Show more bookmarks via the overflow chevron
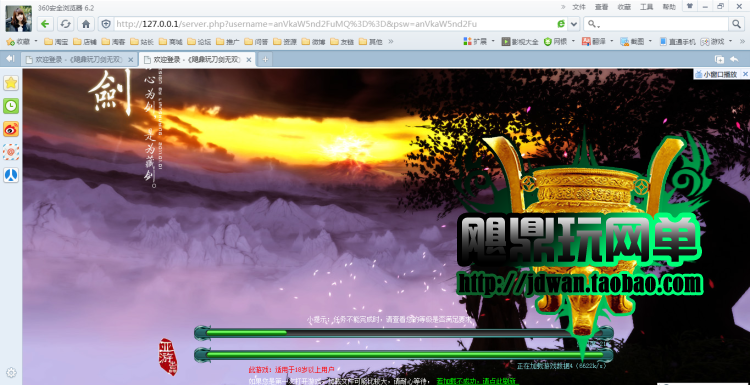Screen dimensions: 750x385 [x=391, y=42]
